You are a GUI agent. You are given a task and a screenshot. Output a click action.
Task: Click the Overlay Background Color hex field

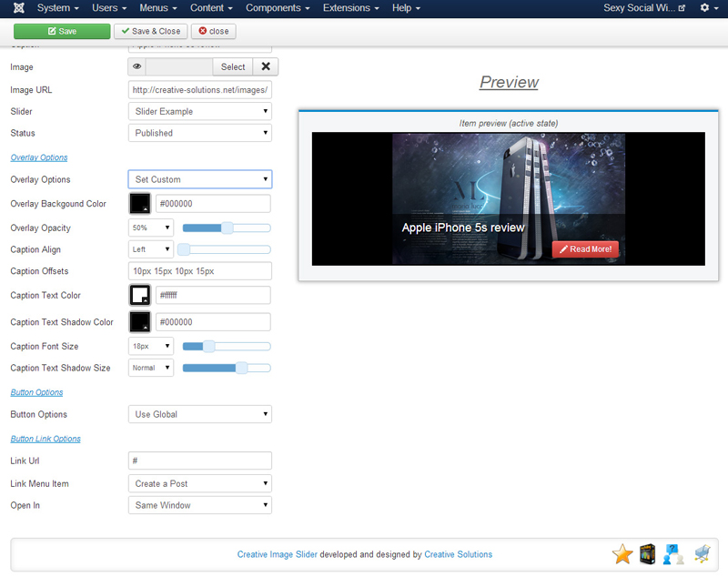[213, 204]
